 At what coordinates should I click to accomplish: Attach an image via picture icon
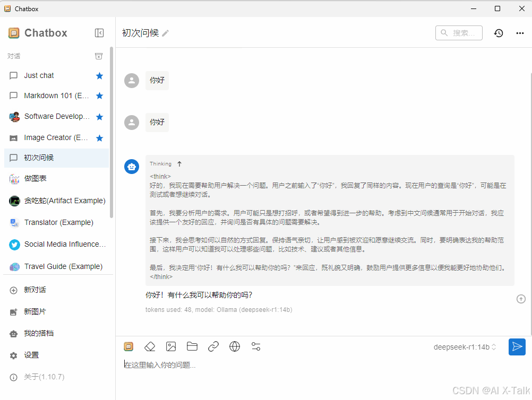coord(171,346)
